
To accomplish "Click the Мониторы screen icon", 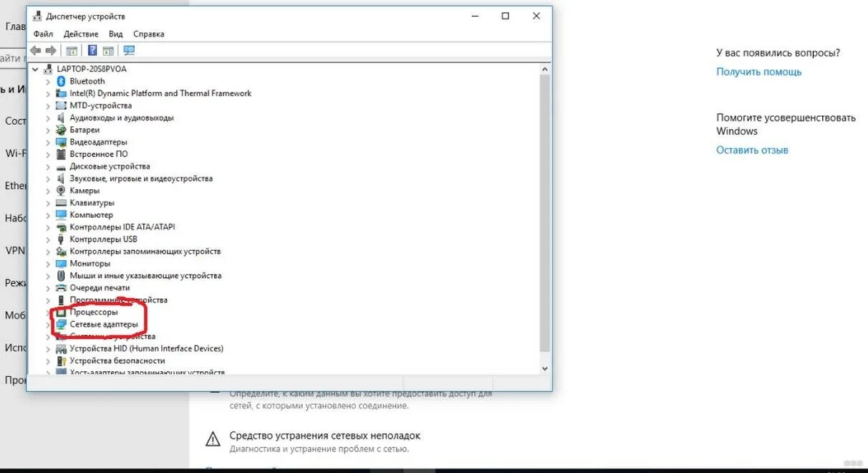I will [x=62, y=263].
